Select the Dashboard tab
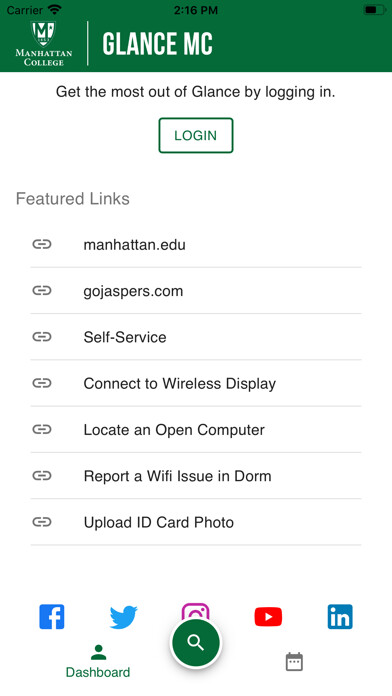392x696 pixels. (x=98, y=661)
